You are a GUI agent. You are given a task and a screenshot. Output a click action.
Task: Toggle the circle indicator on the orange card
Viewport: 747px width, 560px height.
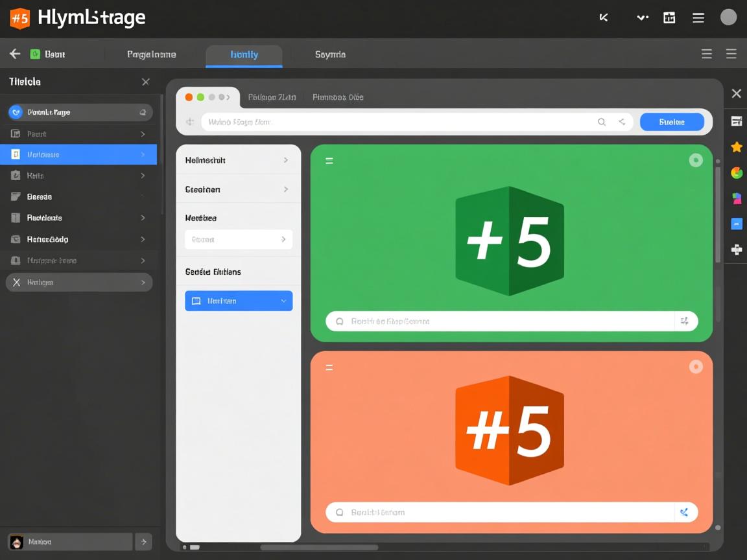[x=696, y=367]
